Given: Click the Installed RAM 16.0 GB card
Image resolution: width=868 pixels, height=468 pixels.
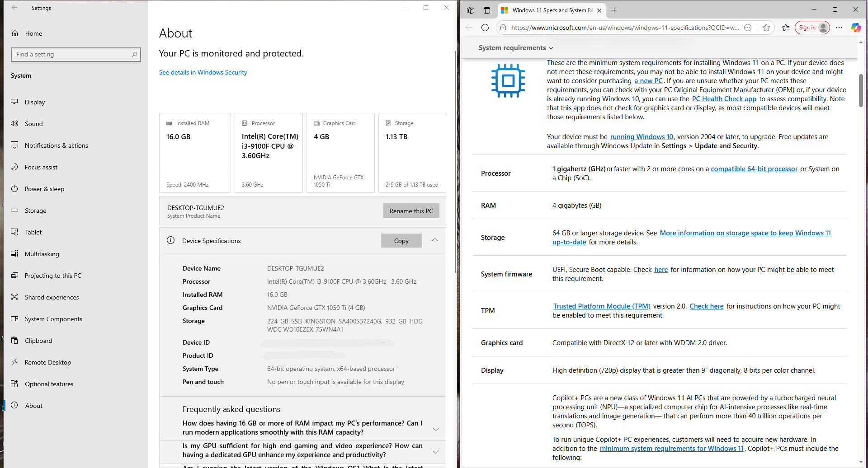Looking at the screenshot, I should point(195,153).
